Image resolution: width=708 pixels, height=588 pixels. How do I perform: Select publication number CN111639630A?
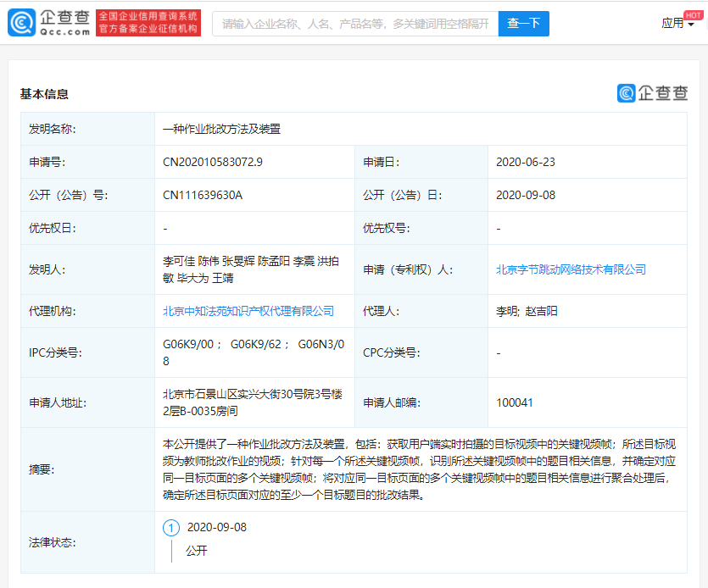point(203,195)
